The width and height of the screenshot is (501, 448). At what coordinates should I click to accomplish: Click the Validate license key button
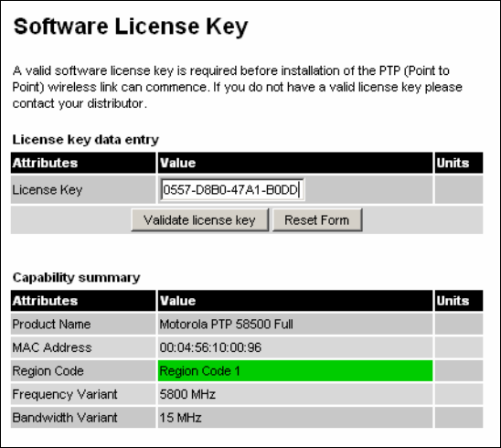coord(200,219)
